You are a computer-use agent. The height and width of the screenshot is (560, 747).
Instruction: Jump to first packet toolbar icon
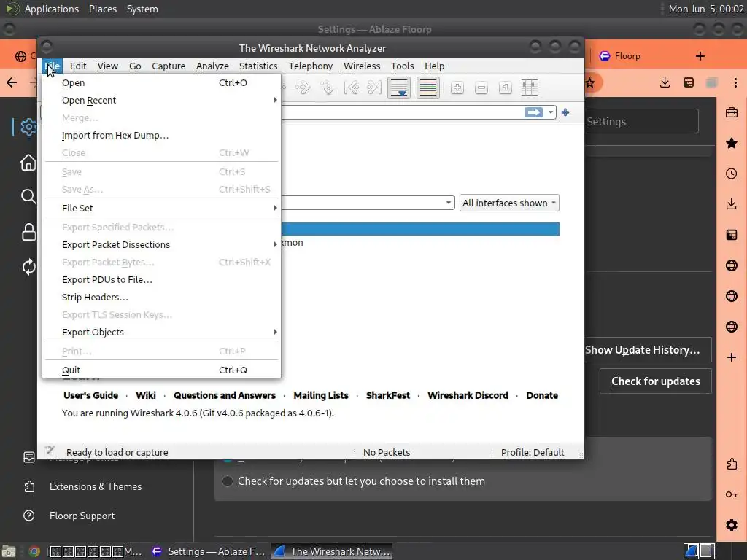click(x=351, y=87)
